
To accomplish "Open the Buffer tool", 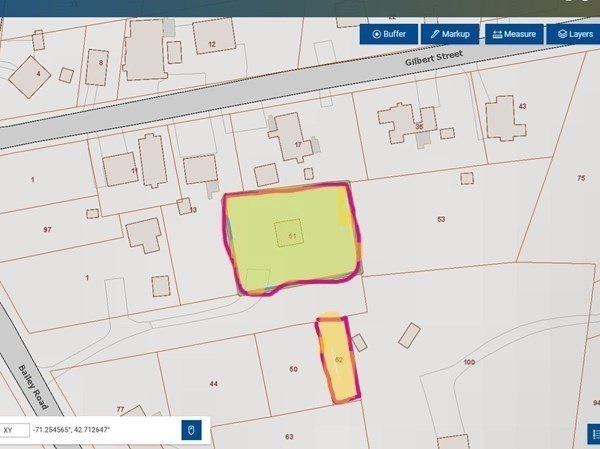I will (390, 34).
